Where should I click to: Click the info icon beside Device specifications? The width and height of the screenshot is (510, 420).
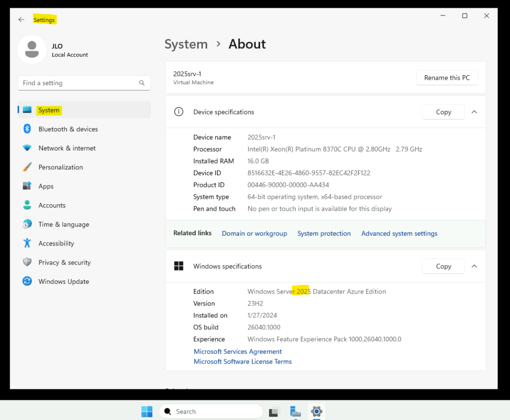pyautogui.click(x=179, y=112)
